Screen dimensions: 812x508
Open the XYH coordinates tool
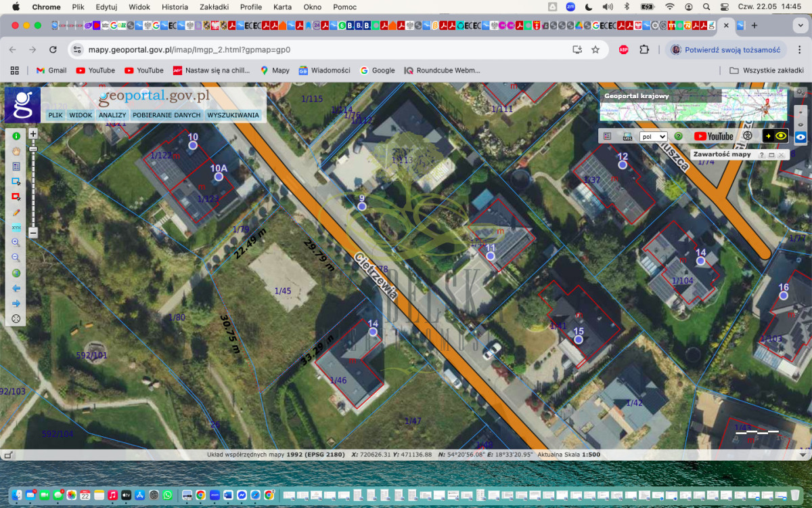(x=16, y=227)
